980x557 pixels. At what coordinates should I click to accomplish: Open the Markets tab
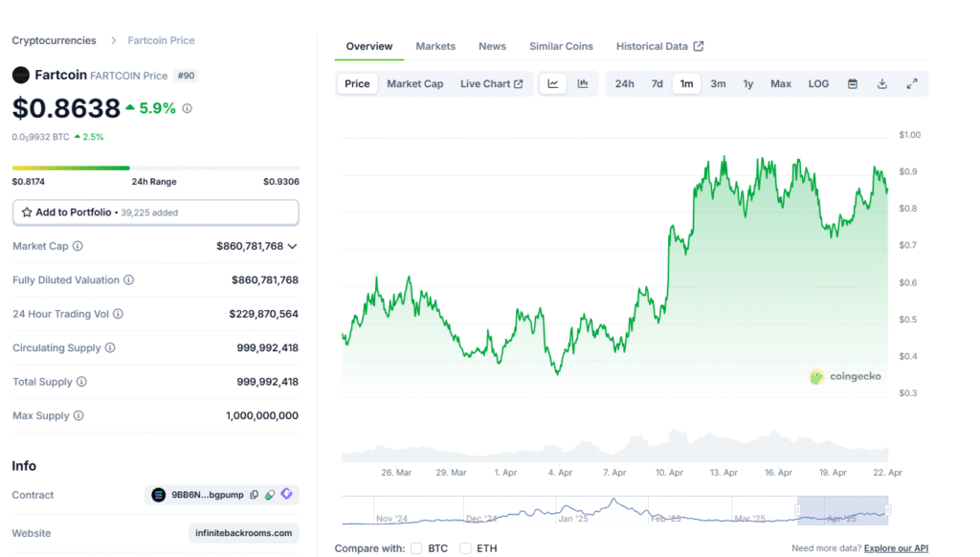[435, 46]
